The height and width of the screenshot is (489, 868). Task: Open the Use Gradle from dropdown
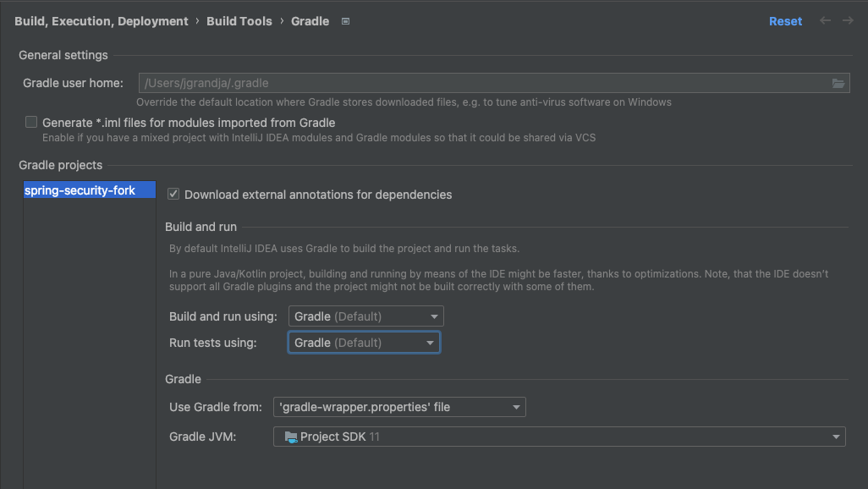398,407
